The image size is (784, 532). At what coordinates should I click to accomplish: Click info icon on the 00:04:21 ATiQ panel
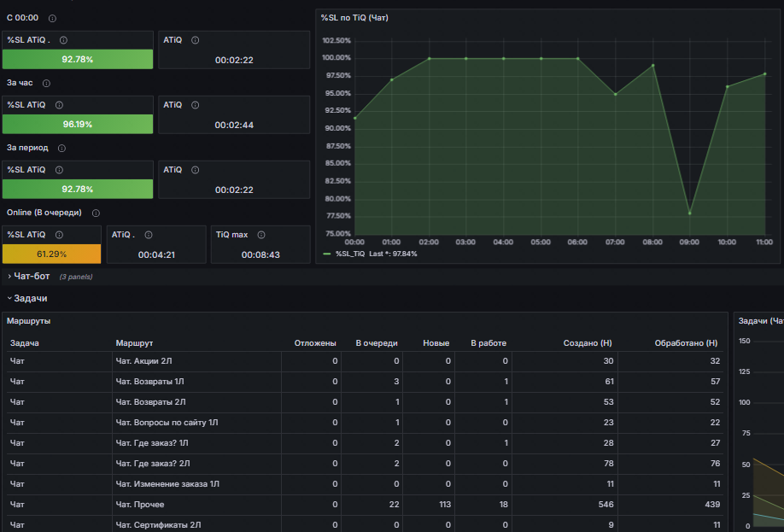pos(149,235)
